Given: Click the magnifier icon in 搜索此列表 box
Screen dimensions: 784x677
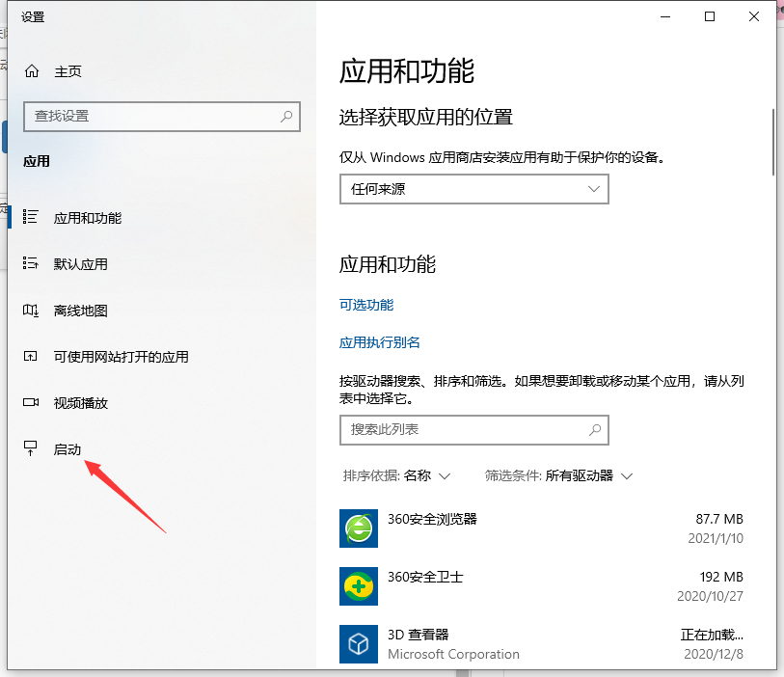Looking at the screenshot, I should 595,430.
